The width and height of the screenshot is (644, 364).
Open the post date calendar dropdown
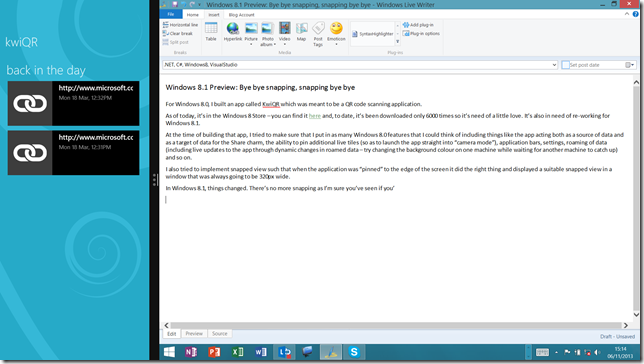click(x=630, y=65)
